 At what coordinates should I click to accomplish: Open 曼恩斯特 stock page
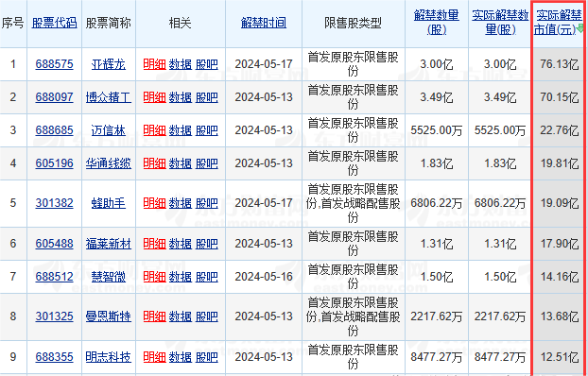[109, 316]
